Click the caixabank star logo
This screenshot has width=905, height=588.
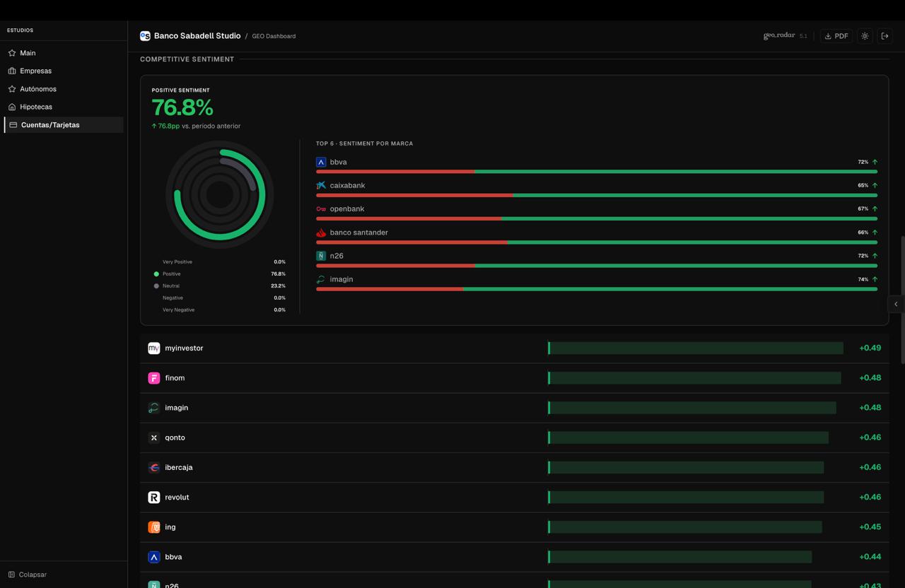tap(321, 185)
